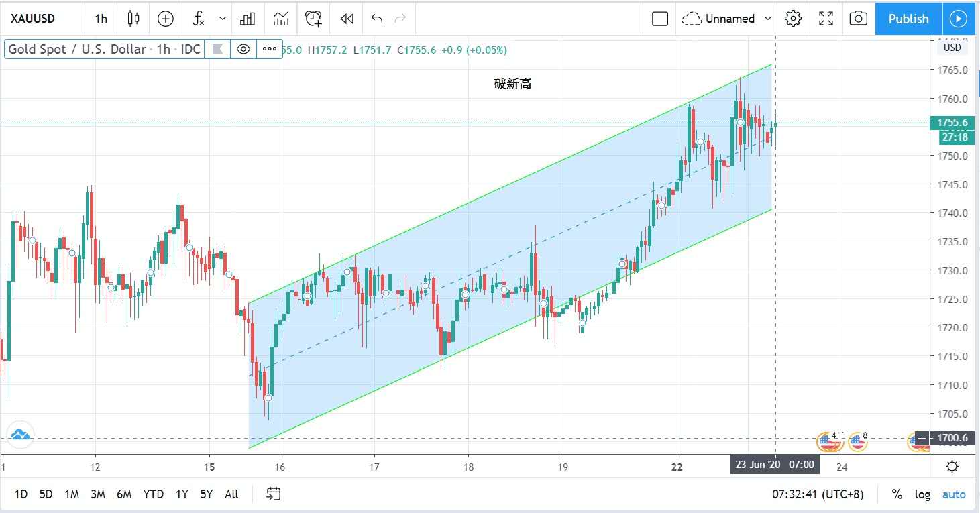Image resolution: width=980 pixels, height=513 pixels.
Task: Open the 1h interval selector
Action: tap(101, 19)
